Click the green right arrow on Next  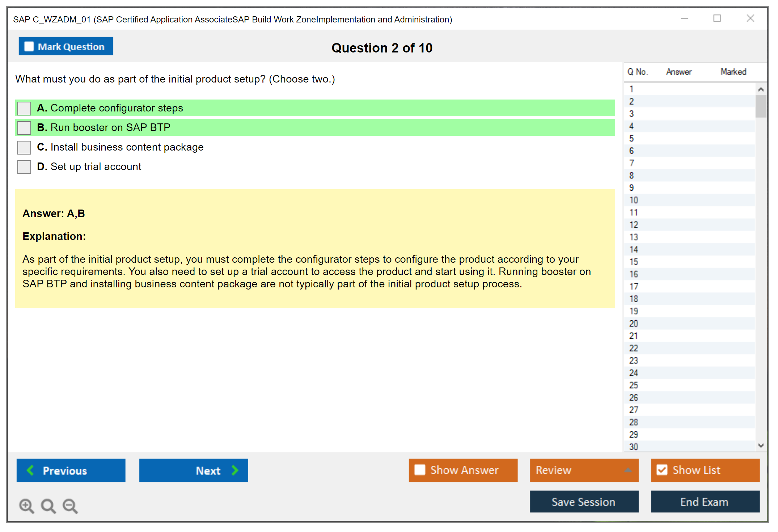pos(235,470)
